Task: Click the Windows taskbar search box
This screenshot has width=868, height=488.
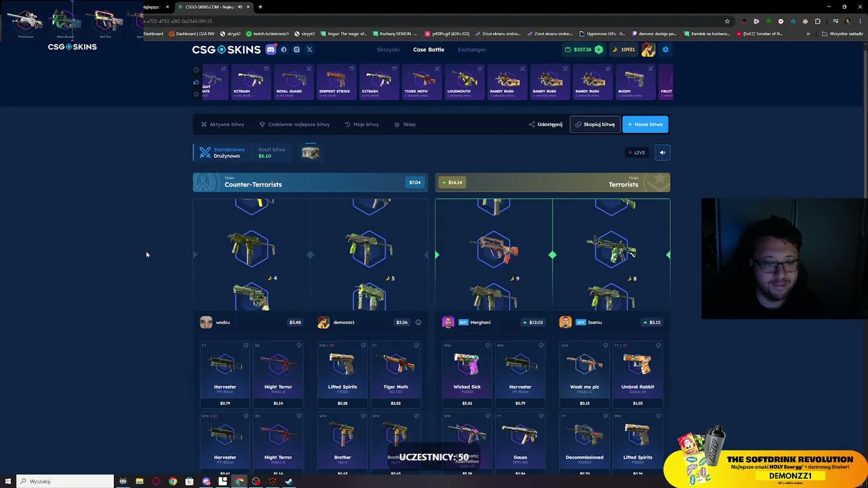Action: [66, 481]
